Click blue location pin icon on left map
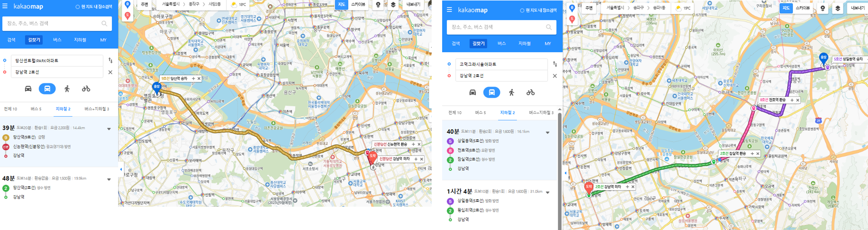The width and height of the screenshot is (868, 230). pyautogui.click(x=127, y=5)
